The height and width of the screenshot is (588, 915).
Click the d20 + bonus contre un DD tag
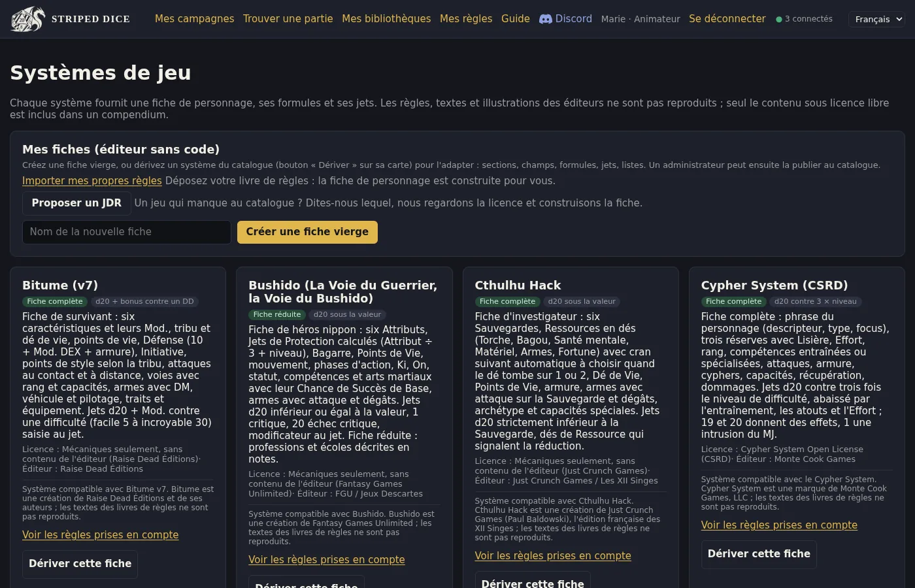click(144, 302)
